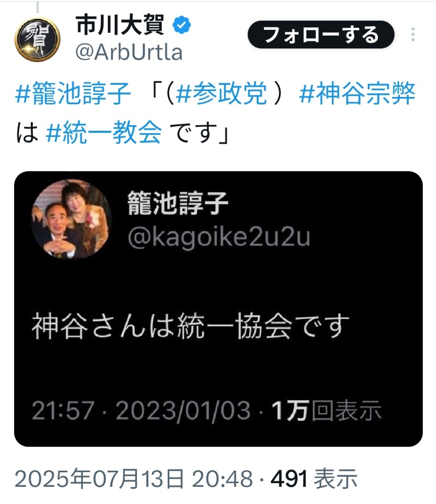Click the フォローする follow button

coord(321,34)
